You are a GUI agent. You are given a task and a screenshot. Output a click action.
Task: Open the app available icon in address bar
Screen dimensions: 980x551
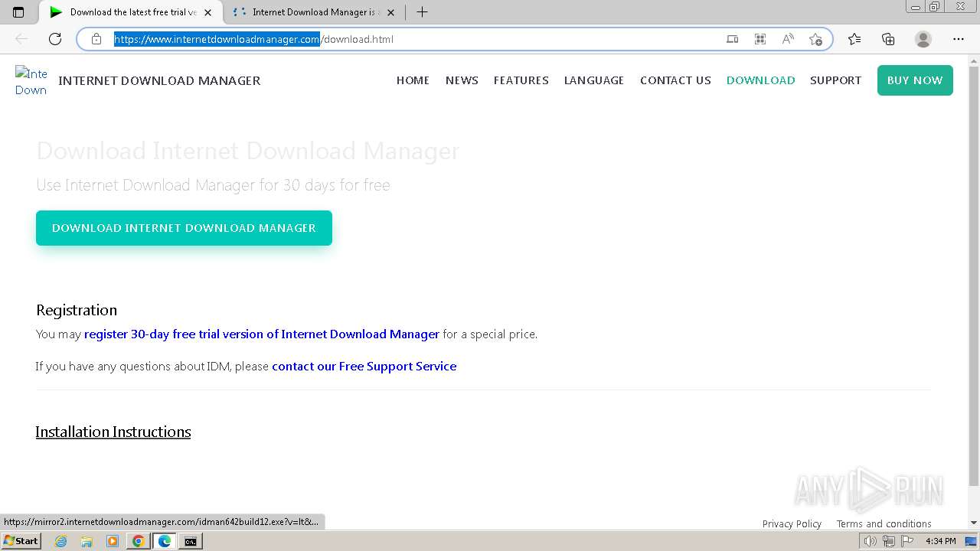(733, 39)
